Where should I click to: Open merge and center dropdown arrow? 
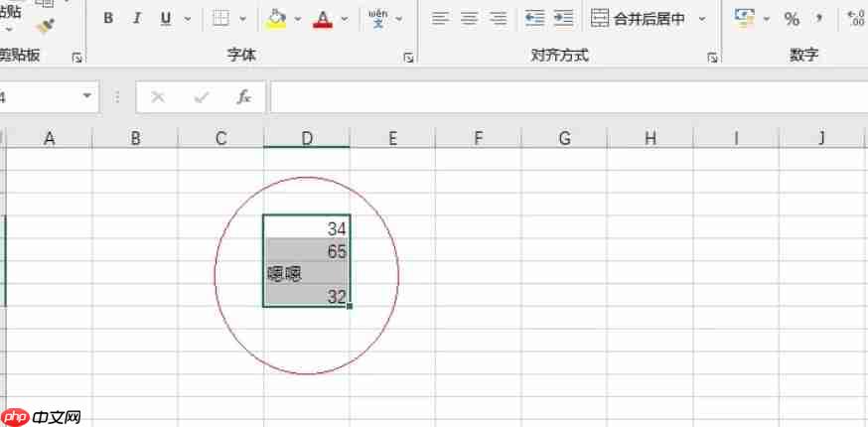702,19
